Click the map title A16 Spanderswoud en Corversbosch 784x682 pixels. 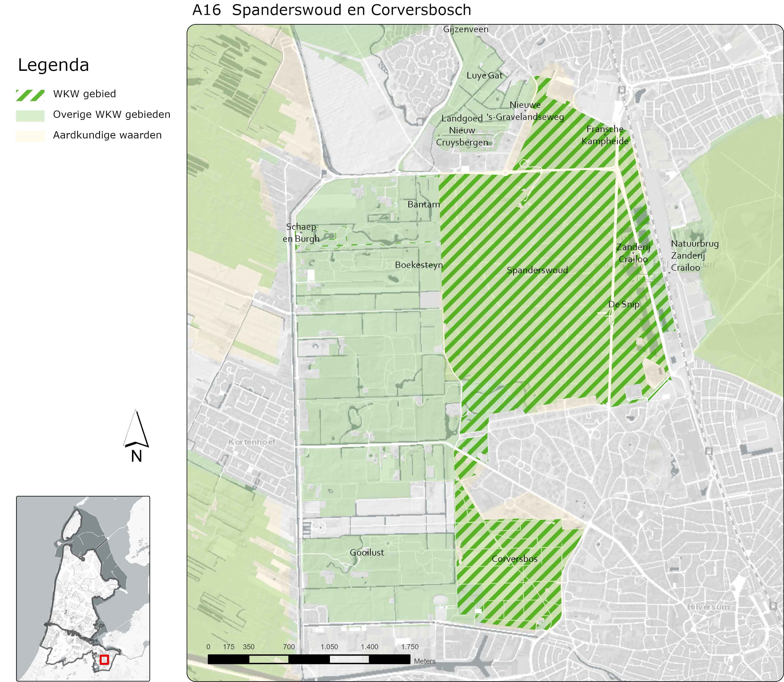332,10
